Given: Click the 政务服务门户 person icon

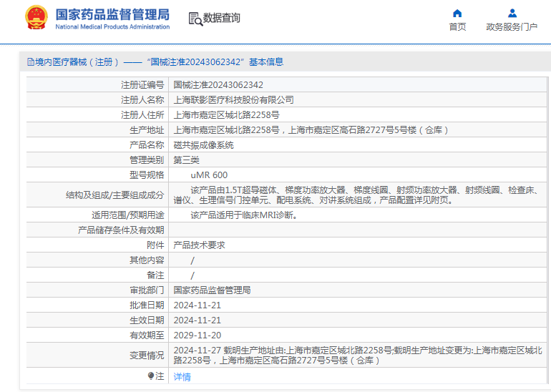Looking at the screenshot, I should tap(512, 13).
